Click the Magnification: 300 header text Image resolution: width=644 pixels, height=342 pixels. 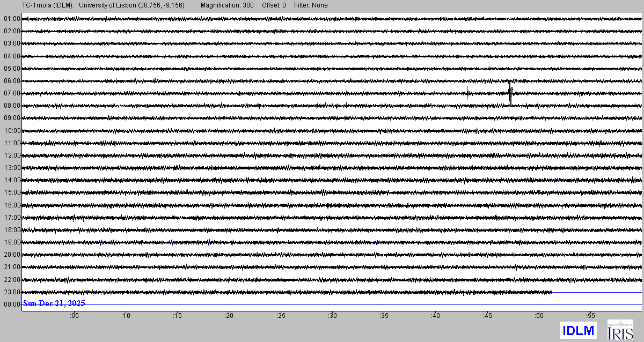(x=227, y=5)
